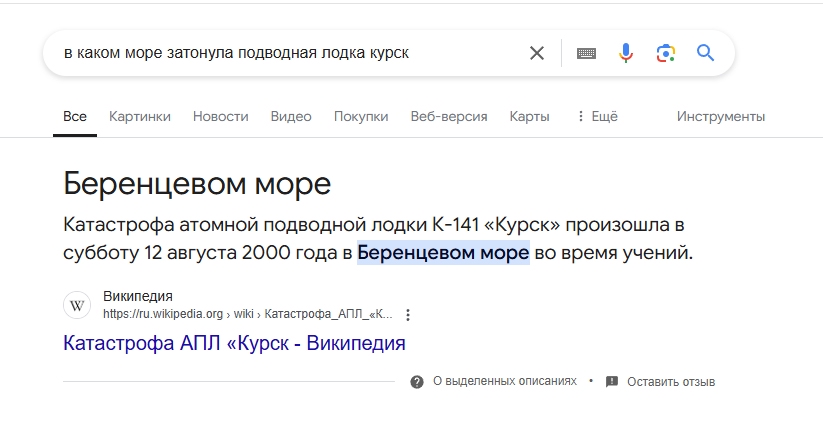This screenshot has height=439, width=823.
Task: Clear the search query with X icon
Action: (x=537, y=53)
